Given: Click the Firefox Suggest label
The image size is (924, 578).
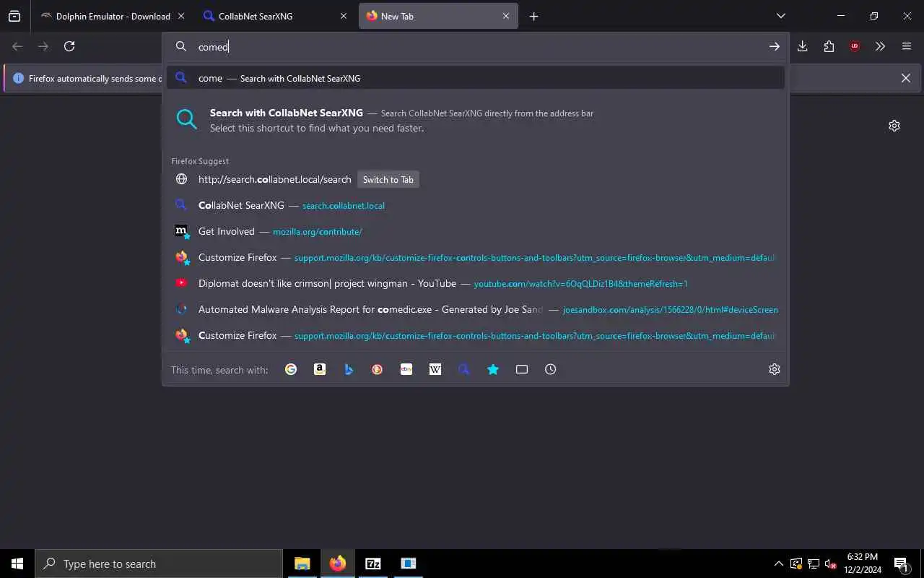Looking at the screenshot, I should (x=200, y=161).
